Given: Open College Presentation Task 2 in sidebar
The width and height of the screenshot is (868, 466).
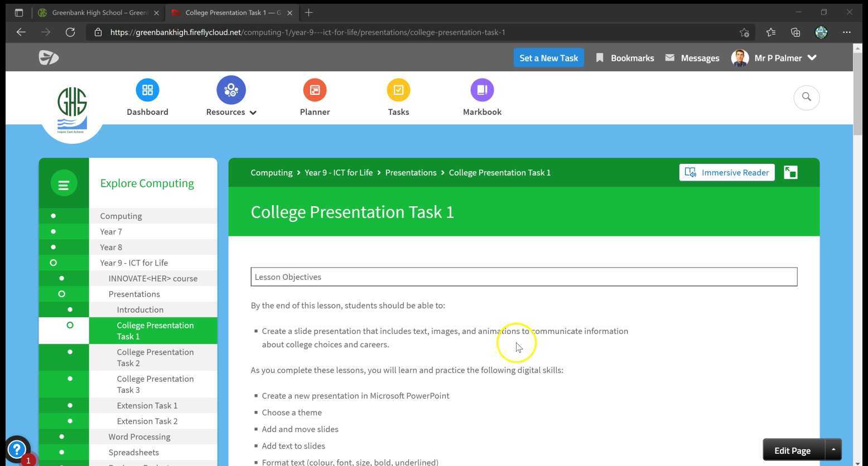Looking at the screenshot, I should pyautogui.click(x=155, y=357).
